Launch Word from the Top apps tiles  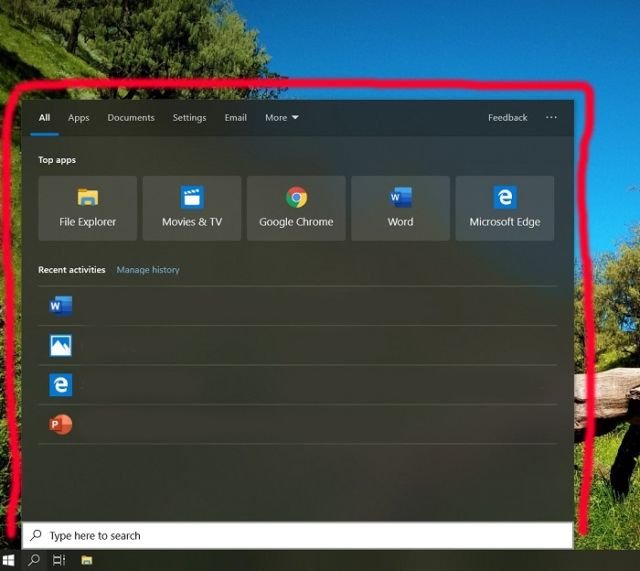tap(400, 208)
